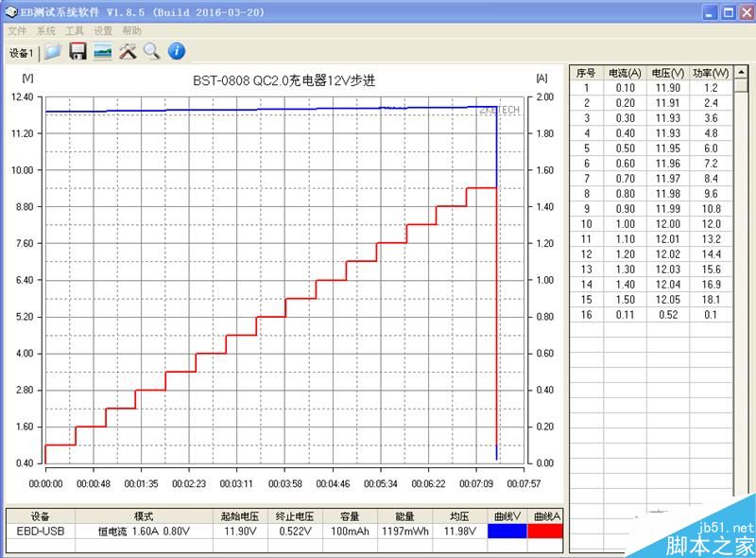The image size is (756, 558).
Task: Select row 8 current value 0.80
Action: pos(625,194)
